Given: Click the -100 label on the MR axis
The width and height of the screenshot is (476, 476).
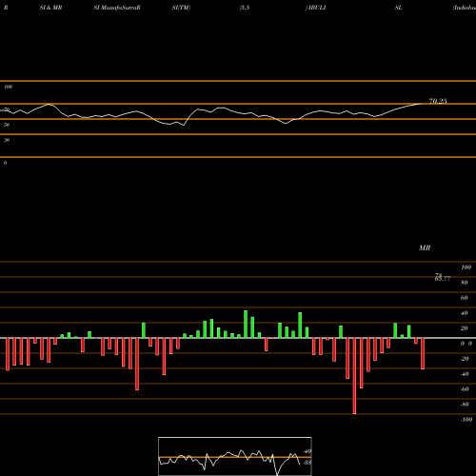Looking at the screenshot, I should pyautogui.click(x=466, y=420).
